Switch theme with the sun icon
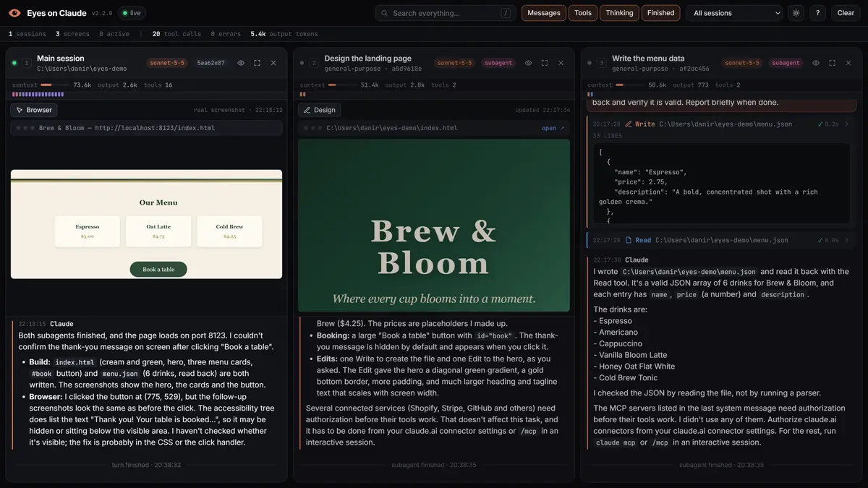The height and width of the screenshot is (488, 868). tap(796, 13)
